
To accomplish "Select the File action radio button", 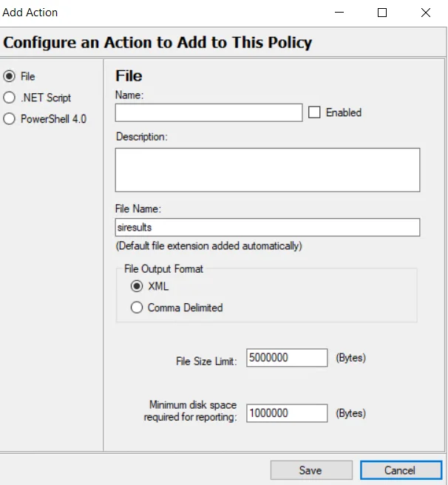I will coord(10,76).
